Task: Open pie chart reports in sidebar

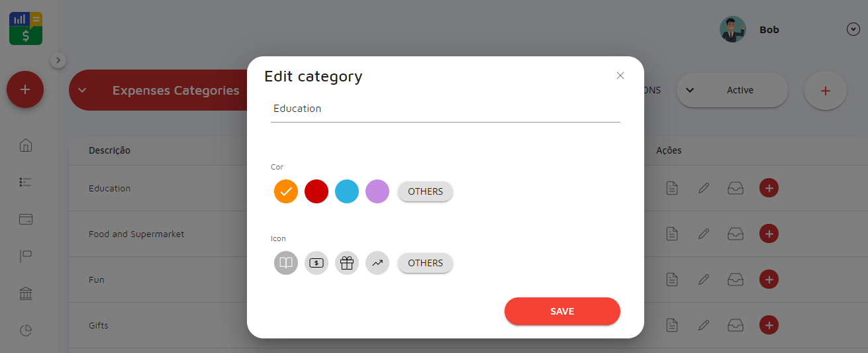Action: tap(26, 330)
